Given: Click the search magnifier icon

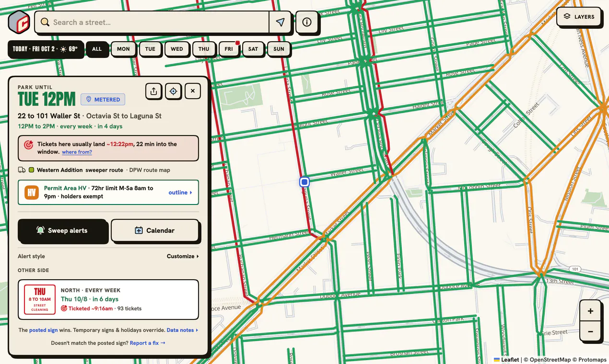Looking at the screenshot, I should (45, 22).
